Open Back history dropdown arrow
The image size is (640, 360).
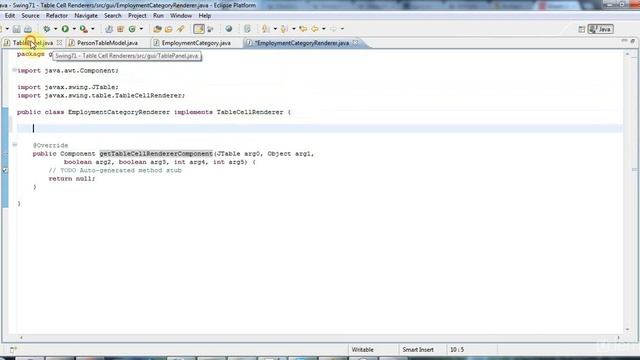tap(324, 29)
